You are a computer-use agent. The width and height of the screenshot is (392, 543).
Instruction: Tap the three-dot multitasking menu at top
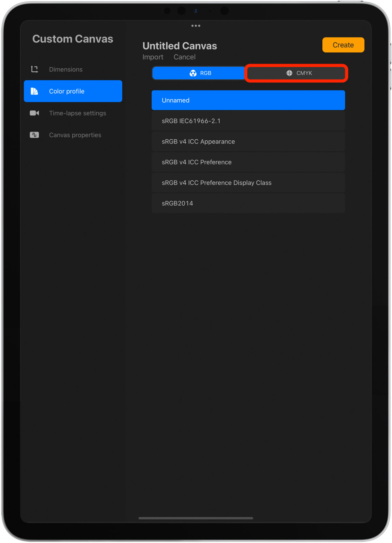[196, 26]
